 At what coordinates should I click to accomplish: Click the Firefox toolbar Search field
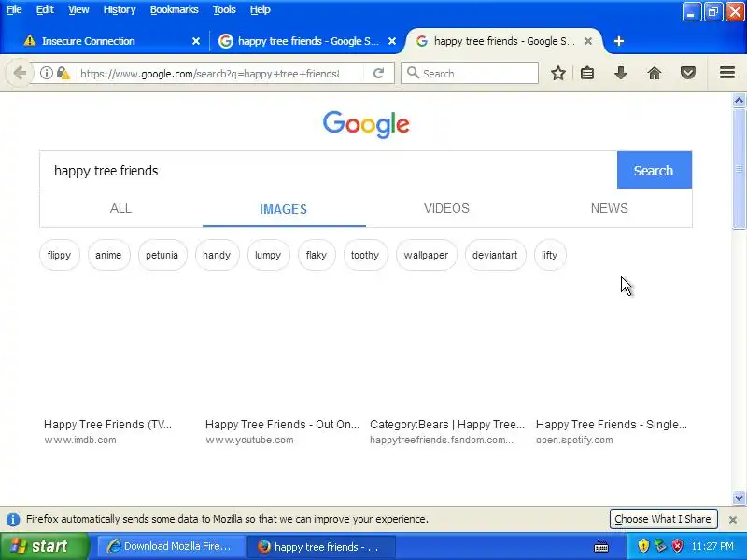(x=470, y=73)
